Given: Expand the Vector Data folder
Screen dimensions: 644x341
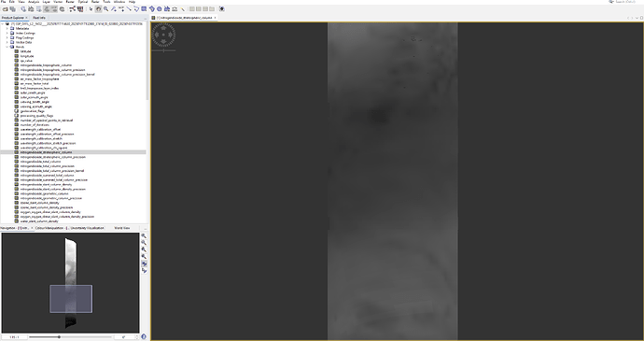Looking at the screenshot, I should tap(7, 42).
